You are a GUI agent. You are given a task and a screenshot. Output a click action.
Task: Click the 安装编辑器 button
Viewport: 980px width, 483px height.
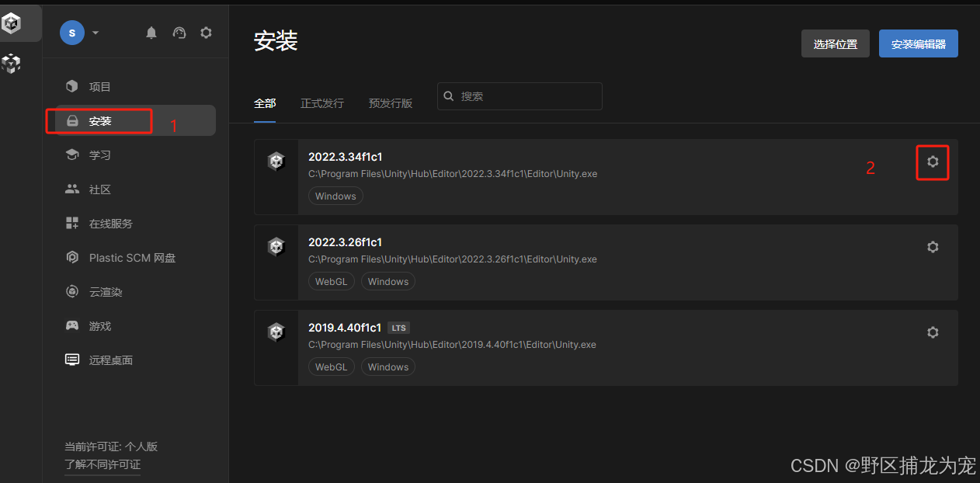tap(919, 44)
